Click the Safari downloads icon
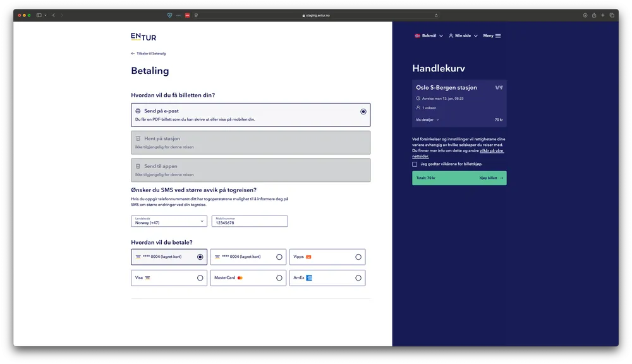The image size is (632, 364). pyautogui.click(x=585, y=15)
